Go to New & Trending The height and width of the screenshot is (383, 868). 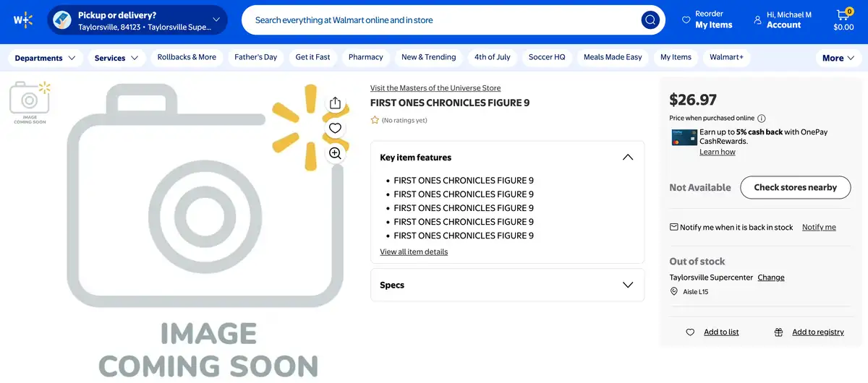pos(429,57)
